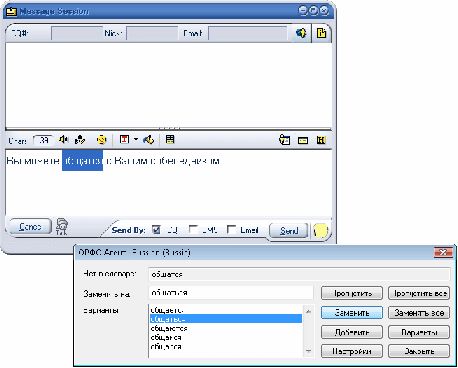This screenshot has height=368, width=458.
Task: Click the paint bucket background color icon
Action: pyautogui.click(x=149, y=140)
